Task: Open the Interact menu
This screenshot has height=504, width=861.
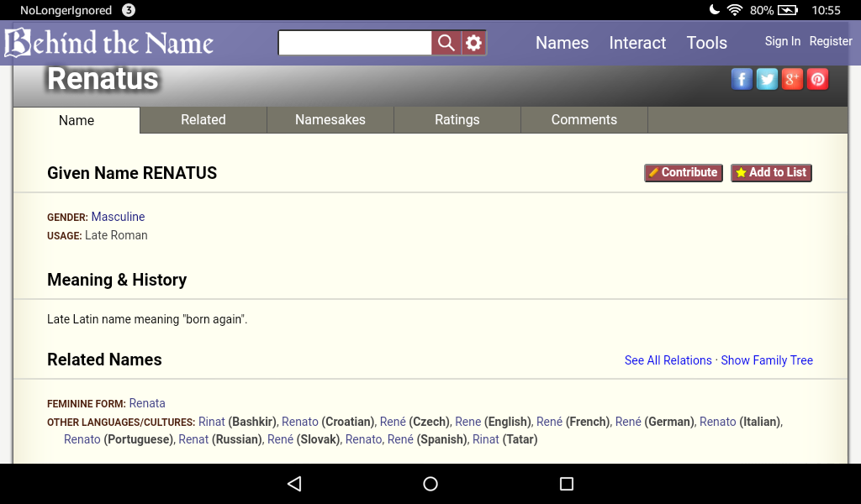Action: pyautogui.click(x=637, y=43)
